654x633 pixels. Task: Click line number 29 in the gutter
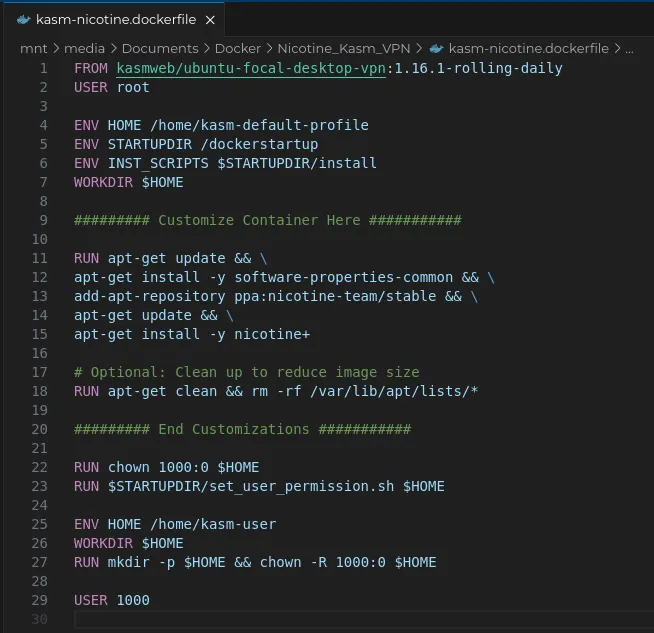point(39,600)
